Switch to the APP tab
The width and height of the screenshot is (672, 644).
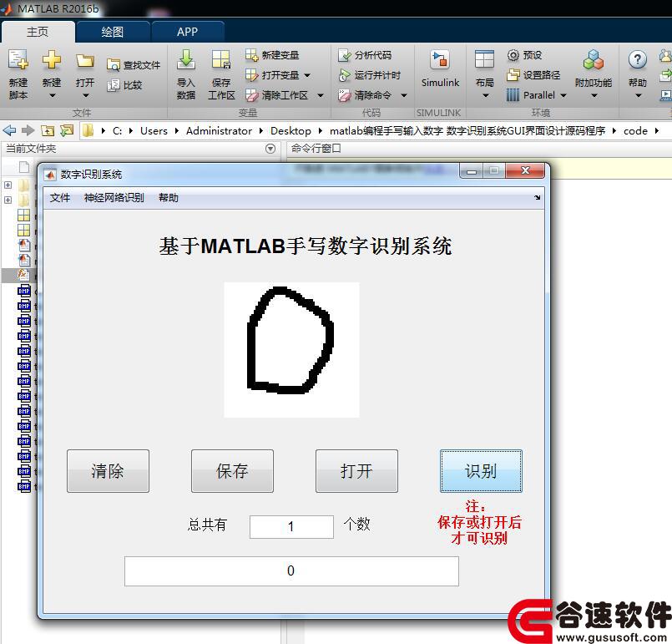[187, 32]
